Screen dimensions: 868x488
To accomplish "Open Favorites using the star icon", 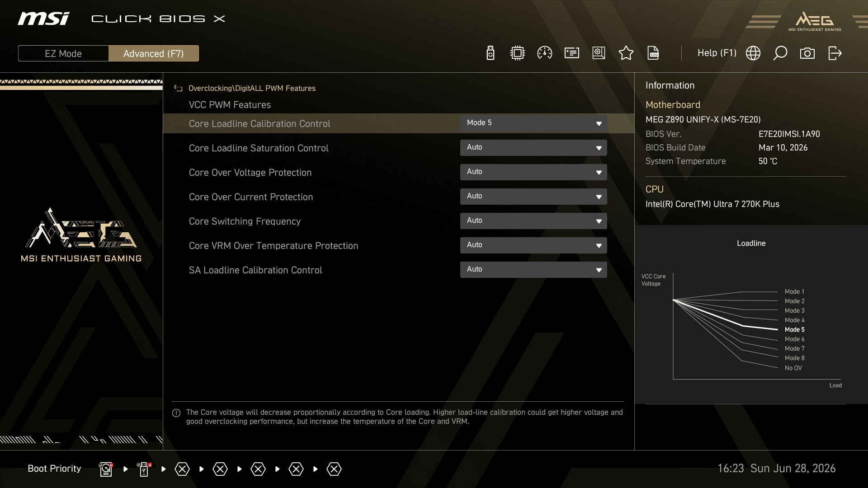I will click(626, 53).
